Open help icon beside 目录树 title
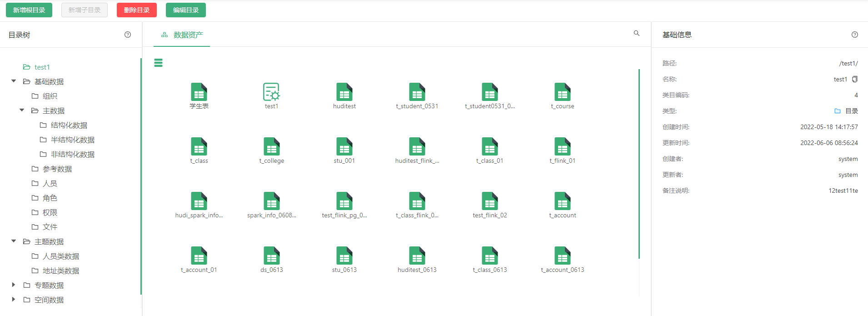Screen dimensions: 868x316 pyautogui.click(x=128, y=35)
